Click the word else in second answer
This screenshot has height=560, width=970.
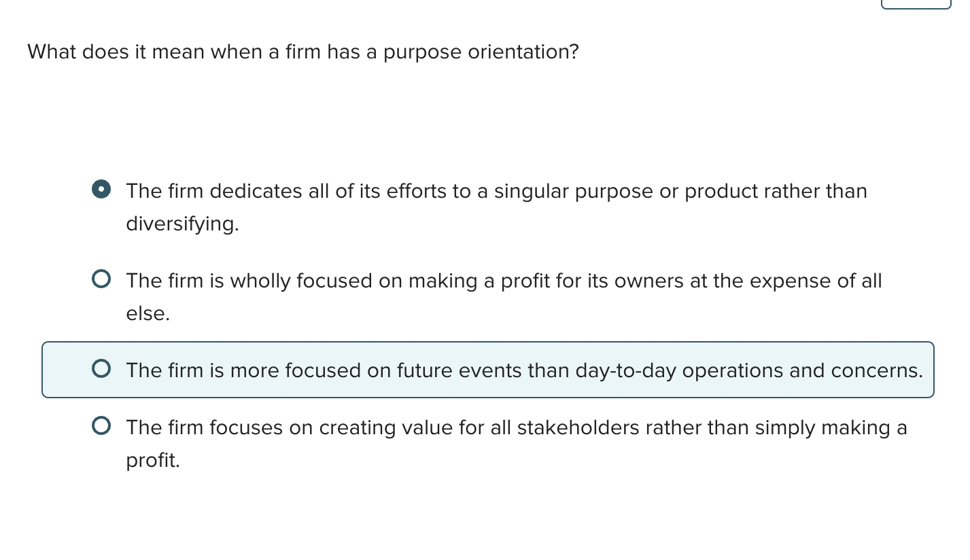146,313
